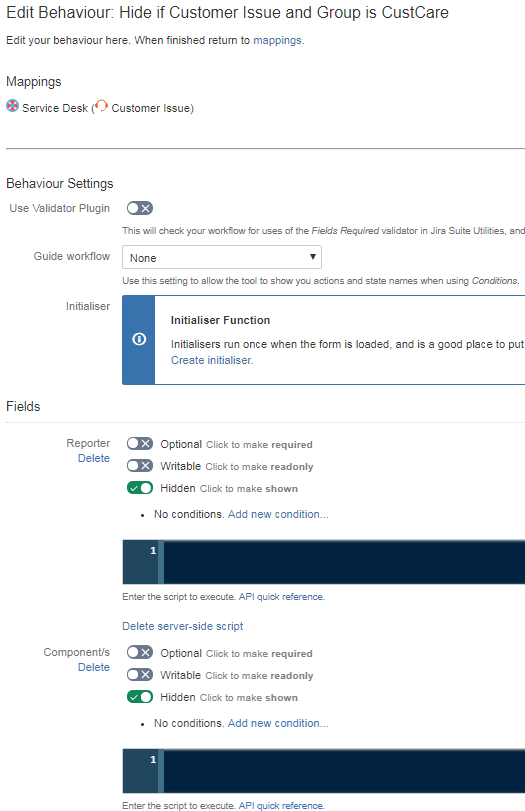
Task: Click the 'No conditions.' text under Component/s
Action: pyautogui.click(x=189, y=723)
